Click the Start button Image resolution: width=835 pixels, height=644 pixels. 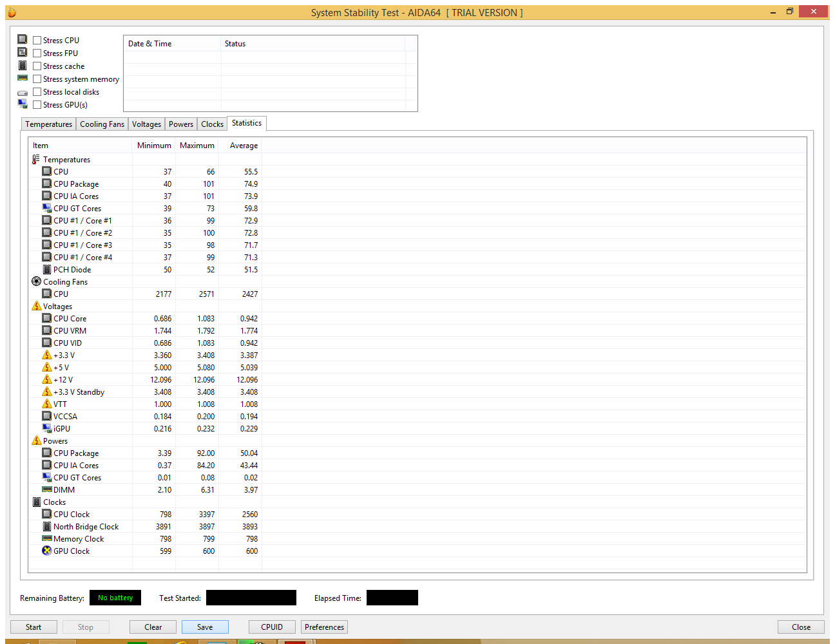pos(34,627)
